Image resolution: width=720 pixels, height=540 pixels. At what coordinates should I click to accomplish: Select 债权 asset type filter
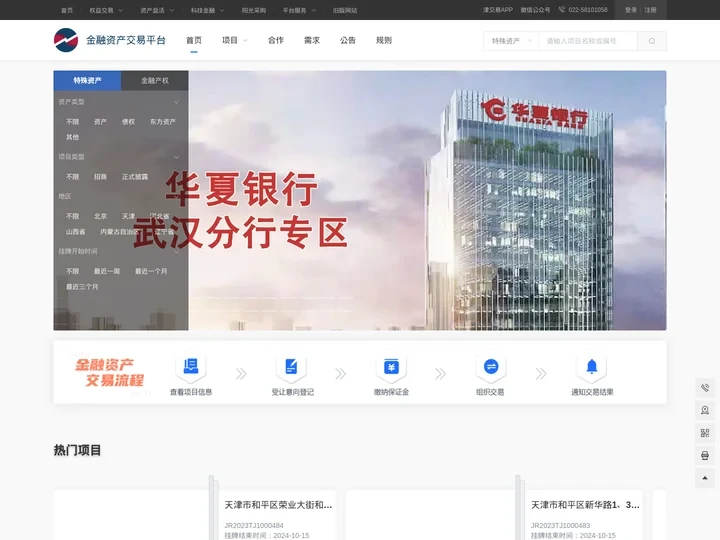tap(128, 122)
